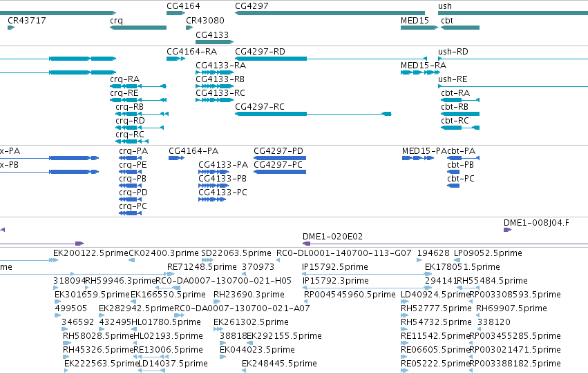Click the LP09052.5prime EST label
This screenshot has width=588, height=374.
pyautogui.click(x=488, y=253)
